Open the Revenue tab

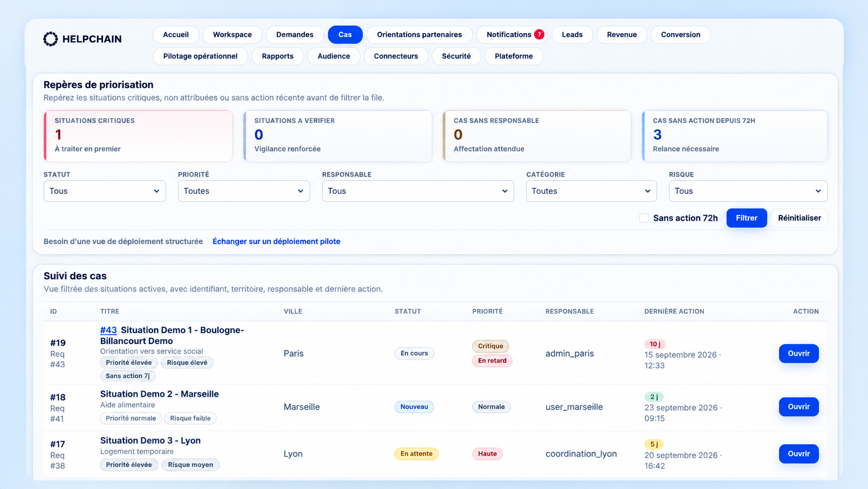point(622,35)
